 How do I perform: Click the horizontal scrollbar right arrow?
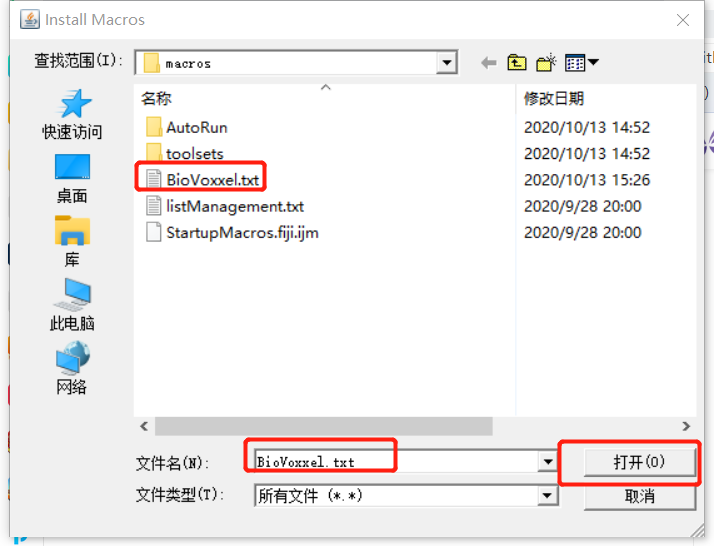(686, 426)
